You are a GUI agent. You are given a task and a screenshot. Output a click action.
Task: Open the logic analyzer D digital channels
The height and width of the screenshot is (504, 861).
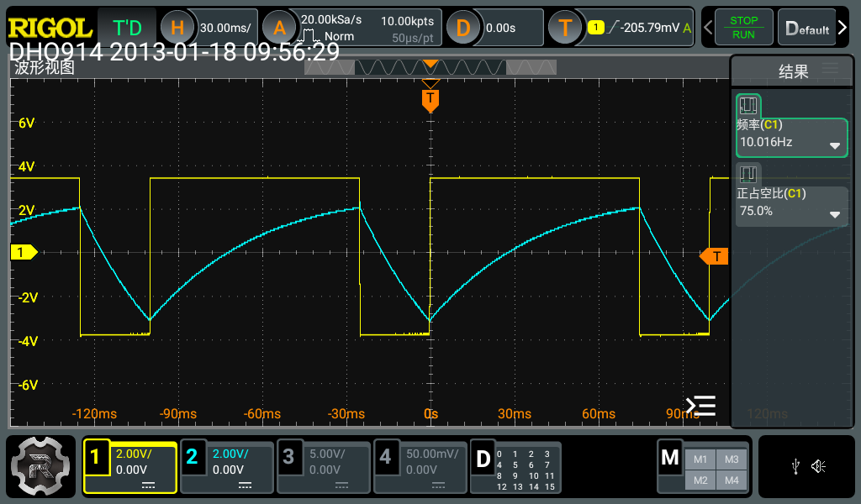pyautogui.click(x=515, y=467)
